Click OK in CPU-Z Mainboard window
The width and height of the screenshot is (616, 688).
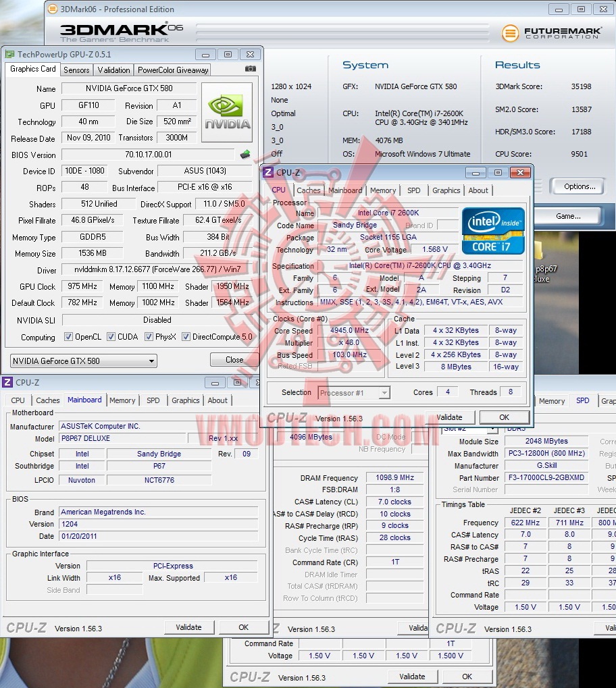pyautogui.click(x=243, y=627)
